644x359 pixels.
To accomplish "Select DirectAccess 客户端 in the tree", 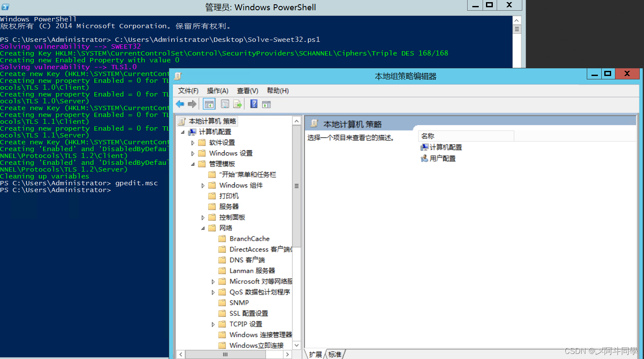I will pyautogui.click(x=261, y=249).
